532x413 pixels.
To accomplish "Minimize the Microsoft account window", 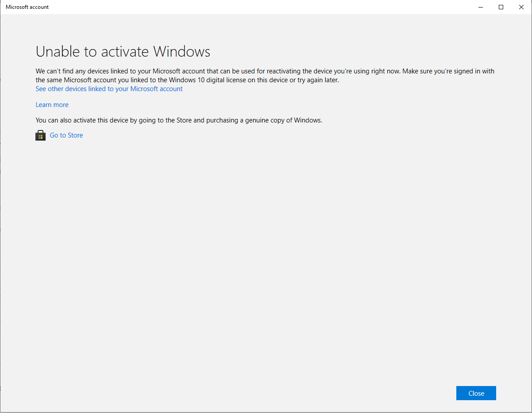I will point(481,7).
